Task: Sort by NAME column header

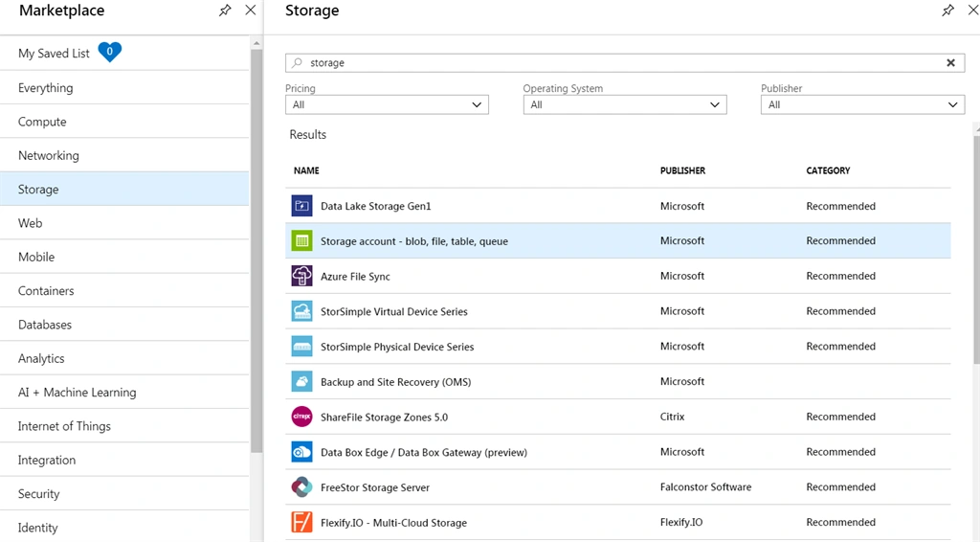Action: [306, 170]
